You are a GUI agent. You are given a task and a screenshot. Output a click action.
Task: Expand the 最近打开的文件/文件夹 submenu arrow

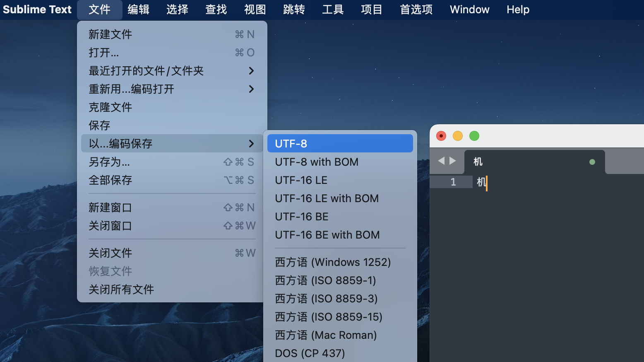click(x=251, y=71)
